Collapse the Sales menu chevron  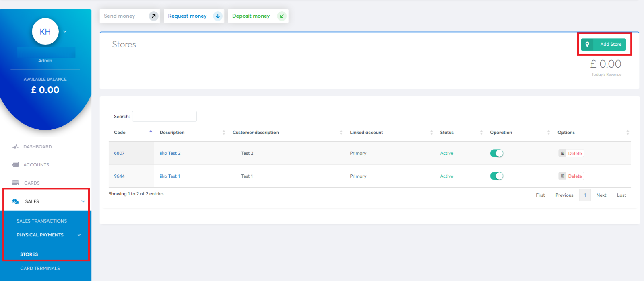(83, 201)
